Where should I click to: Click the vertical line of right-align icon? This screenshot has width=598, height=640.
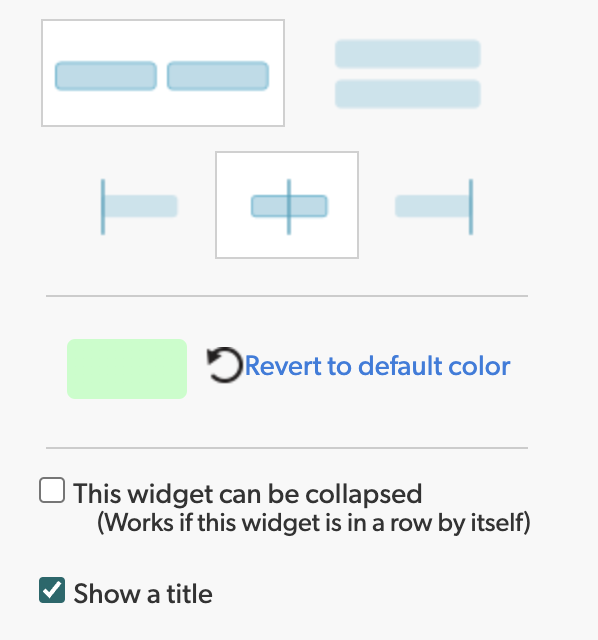point(471,207)
